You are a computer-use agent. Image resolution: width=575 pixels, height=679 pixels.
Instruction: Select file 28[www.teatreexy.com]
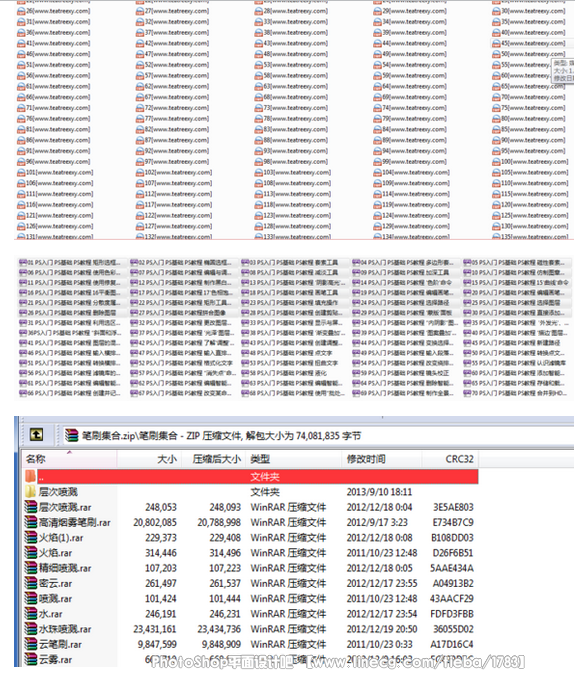[x=291, y=11]
